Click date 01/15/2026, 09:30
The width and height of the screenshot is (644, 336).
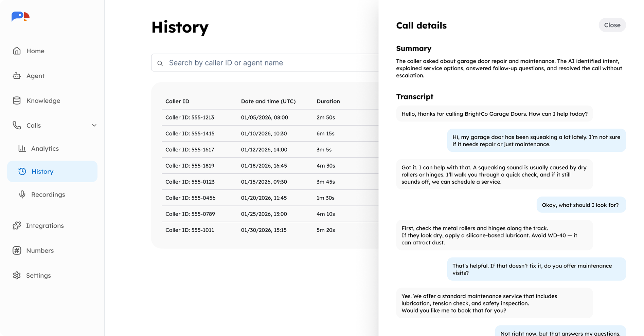(x=264, y=182)
